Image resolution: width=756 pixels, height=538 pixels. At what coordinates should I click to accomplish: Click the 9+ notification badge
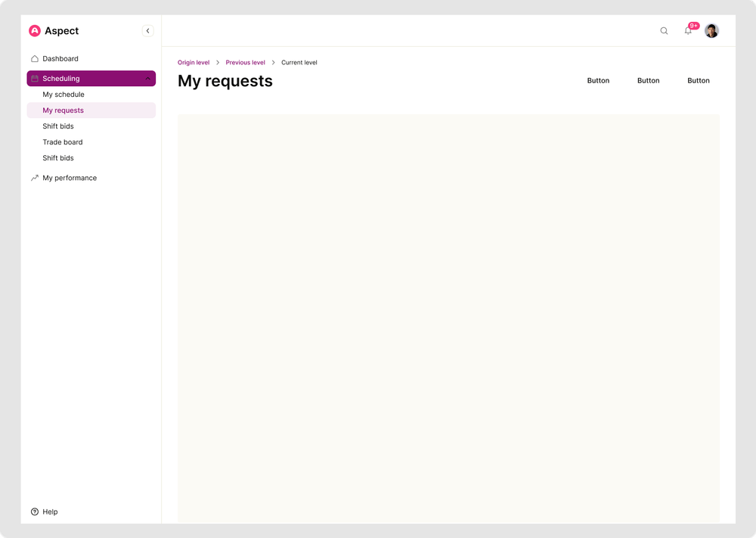[x=694, y=24]
